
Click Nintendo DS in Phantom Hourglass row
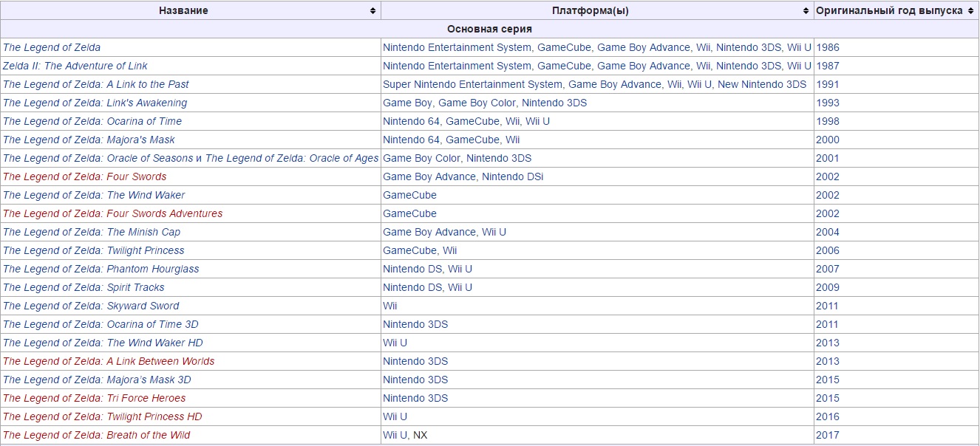pyautogui.click(x=412, y=269)
